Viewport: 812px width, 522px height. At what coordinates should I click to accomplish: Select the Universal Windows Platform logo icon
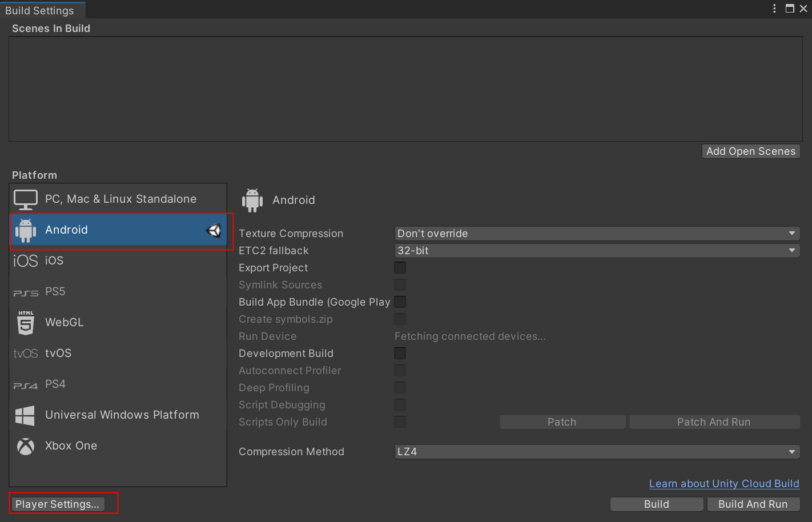[25, 416]
